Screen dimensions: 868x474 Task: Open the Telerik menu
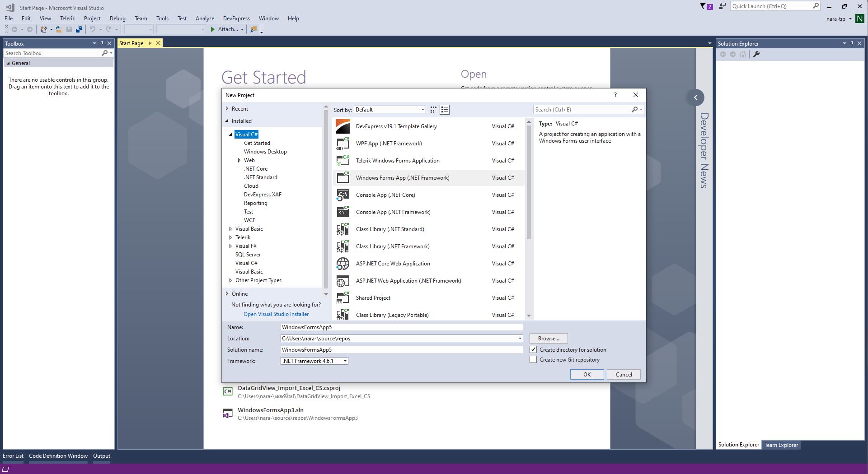tap(67, 19)
